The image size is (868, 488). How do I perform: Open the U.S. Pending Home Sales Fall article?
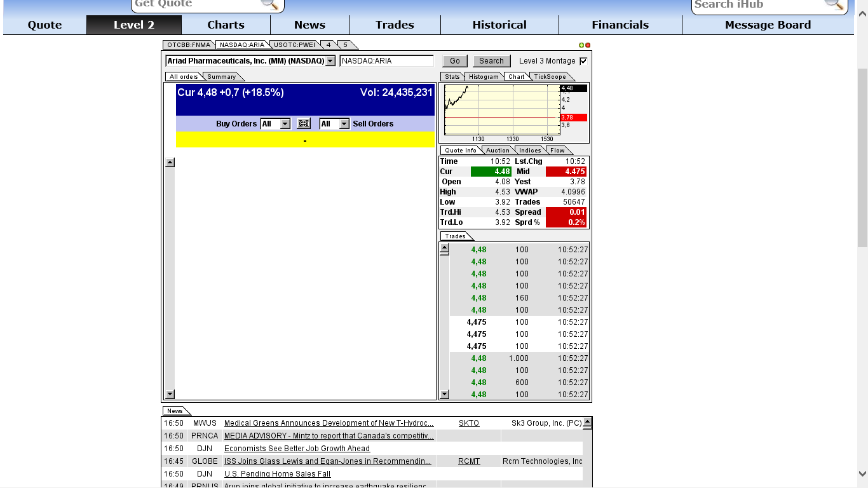tap(278, 473)
